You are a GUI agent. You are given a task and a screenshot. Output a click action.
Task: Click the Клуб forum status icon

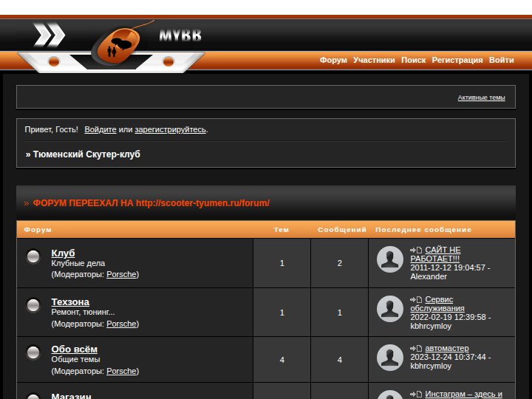point(33,256)
